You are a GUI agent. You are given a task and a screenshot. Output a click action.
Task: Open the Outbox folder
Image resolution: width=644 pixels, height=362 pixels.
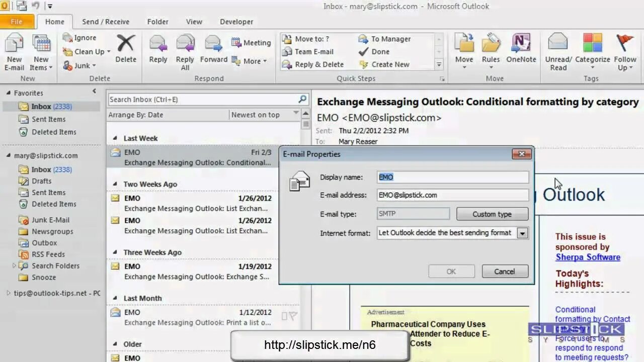44,243
